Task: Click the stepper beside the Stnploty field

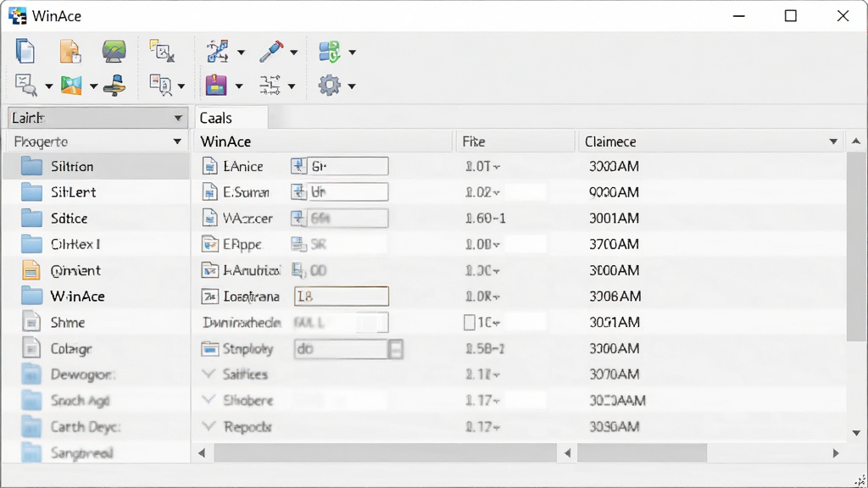Action: (395, 349)
